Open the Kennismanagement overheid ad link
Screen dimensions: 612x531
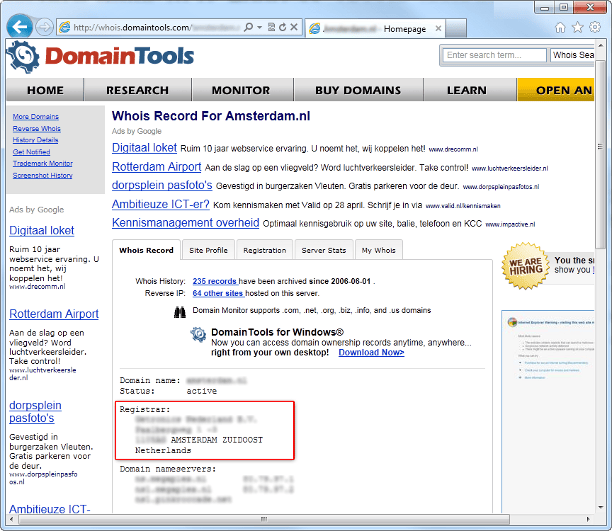[x=185, y=223]
